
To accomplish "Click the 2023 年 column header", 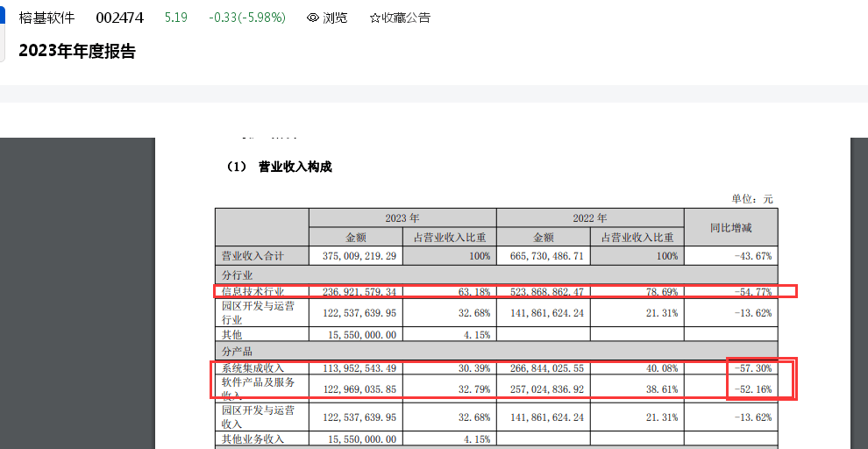I will coord(402,218).
